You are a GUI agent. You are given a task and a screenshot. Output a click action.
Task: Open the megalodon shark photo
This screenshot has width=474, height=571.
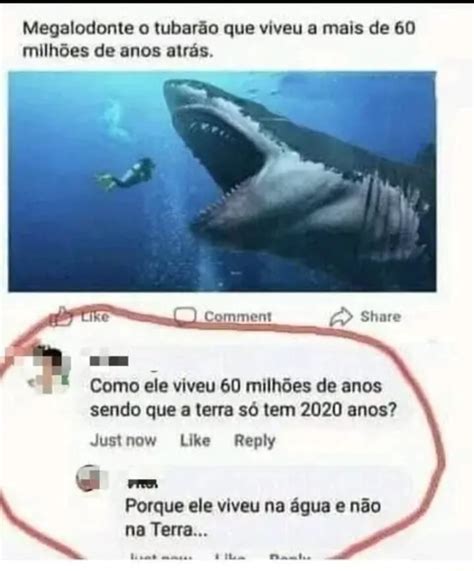tap(222, 181)
